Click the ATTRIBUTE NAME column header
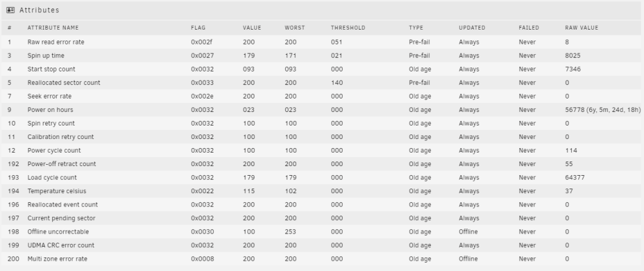 click(x=53, y=28)
